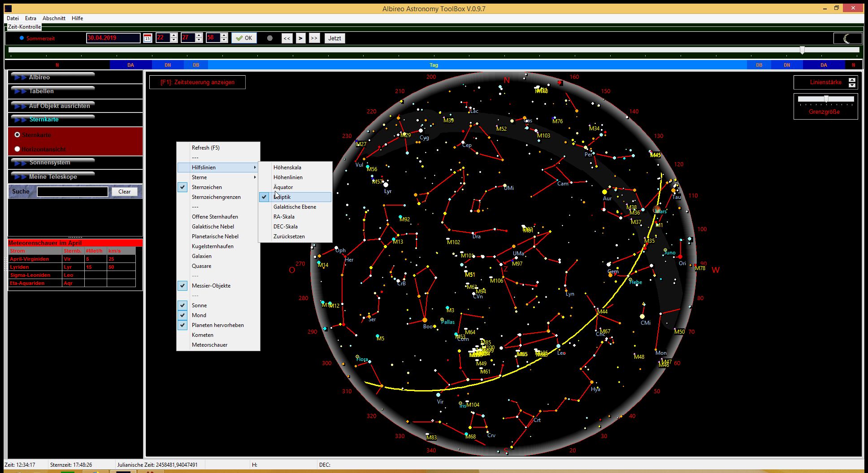Click the > step forward button

click(301, 38)
